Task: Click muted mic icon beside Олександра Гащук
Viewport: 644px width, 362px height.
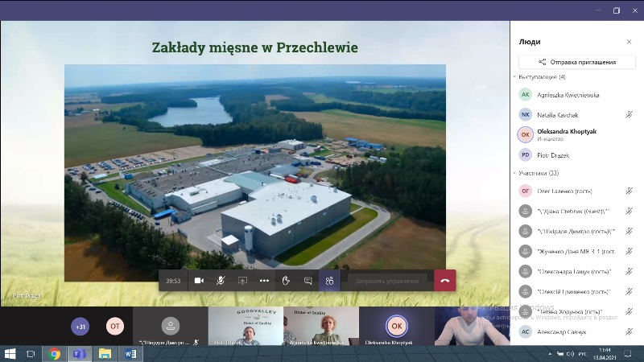Action: click(629, 271)
